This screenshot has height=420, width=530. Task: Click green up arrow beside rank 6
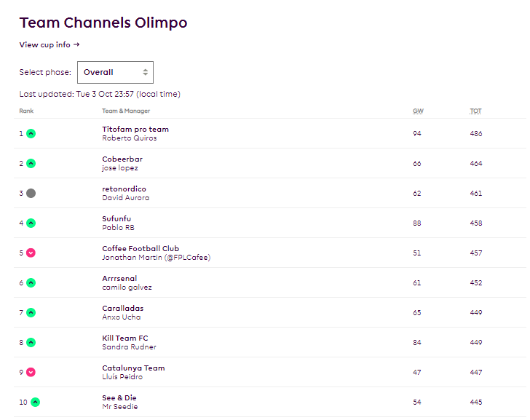pyautogui.click(x=31, y=283)
